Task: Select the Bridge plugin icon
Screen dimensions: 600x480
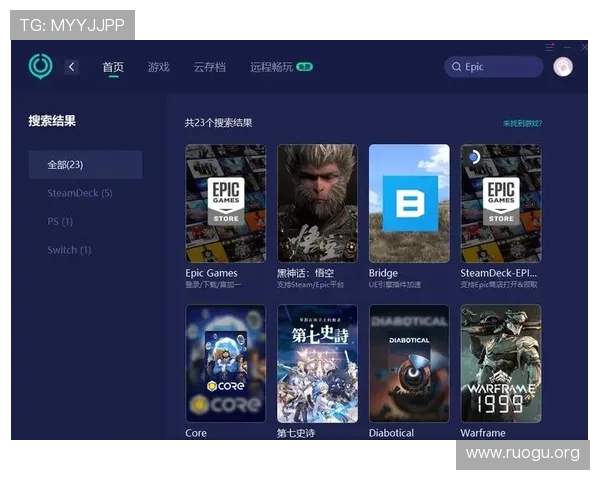Action: (409, 203)
